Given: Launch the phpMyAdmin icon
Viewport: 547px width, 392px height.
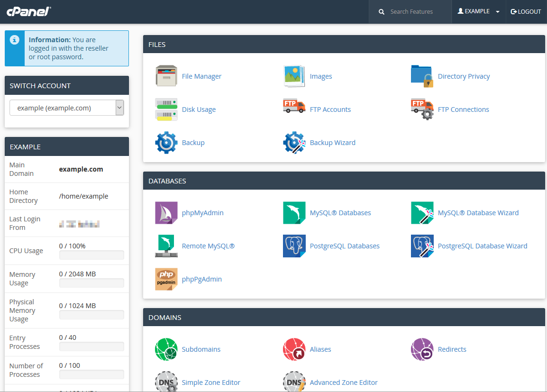Looking at the screenshot, I should coord(166,213).
